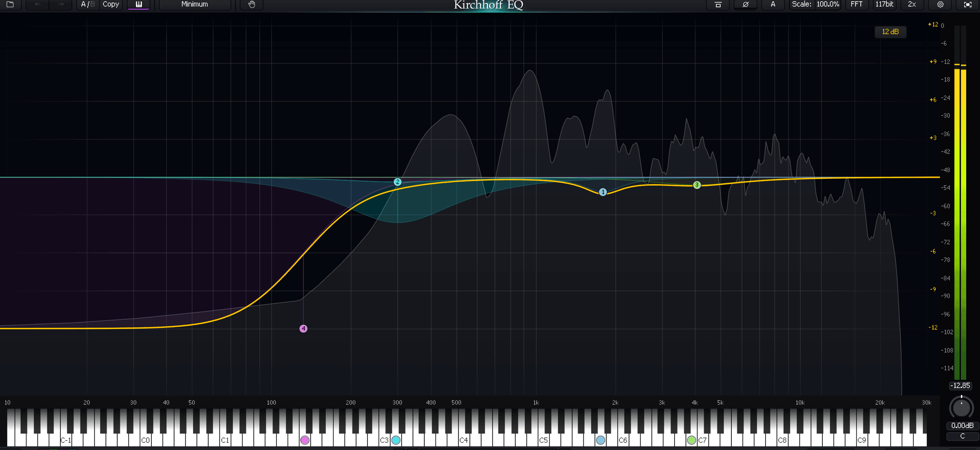980x450 pixels.
Task: Click the +12 gain scale label
Action: 933,24
